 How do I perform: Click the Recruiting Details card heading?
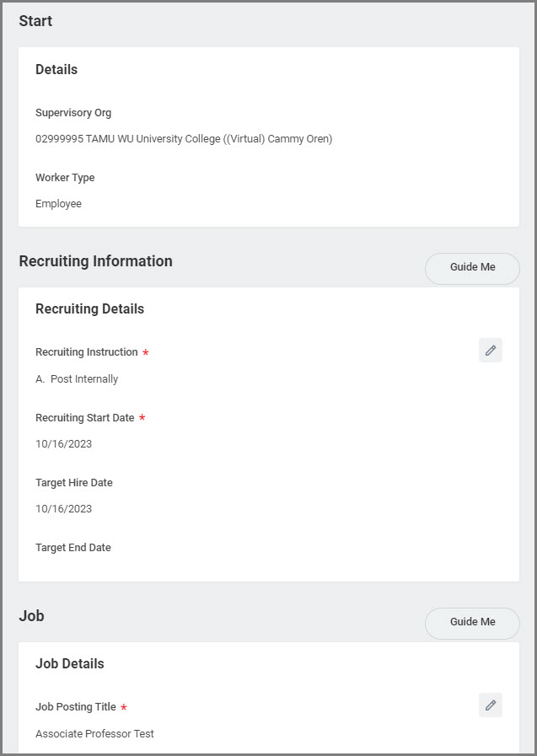pyautogui.click(x=89, y=309)
